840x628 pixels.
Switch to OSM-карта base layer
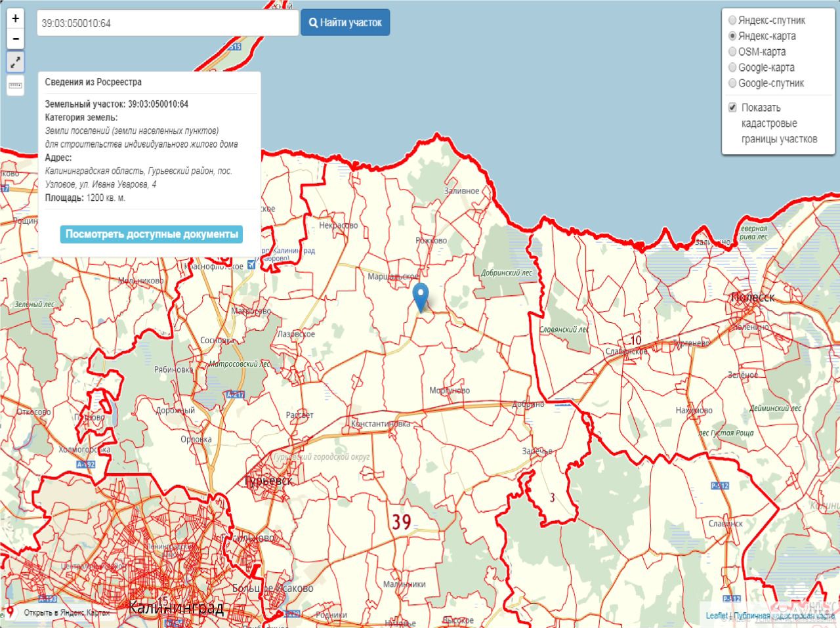coord(732,52)
